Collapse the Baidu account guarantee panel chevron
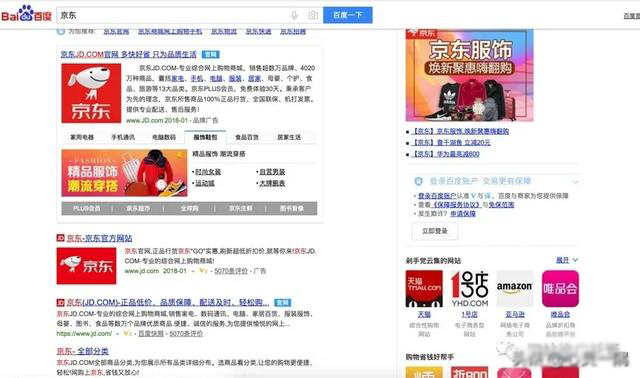Image resolution: width=640 pixels, height=378 pixels. [576, 182]
